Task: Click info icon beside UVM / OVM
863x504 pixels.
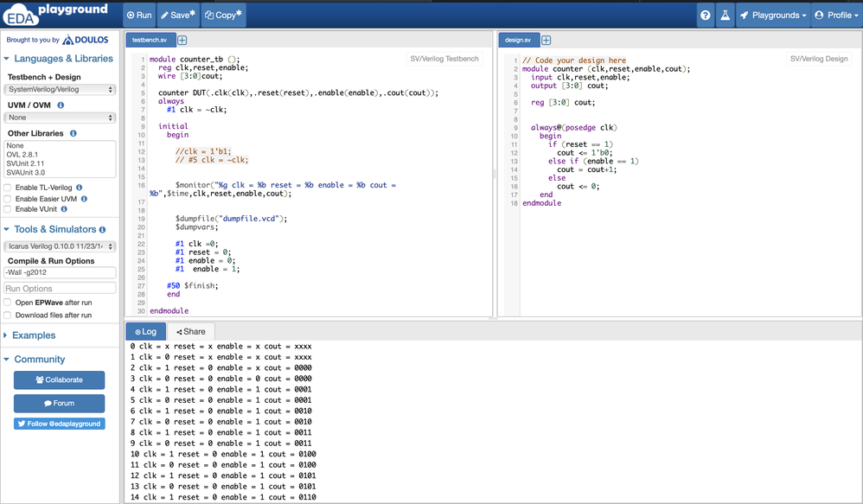Action: (61, 105)
